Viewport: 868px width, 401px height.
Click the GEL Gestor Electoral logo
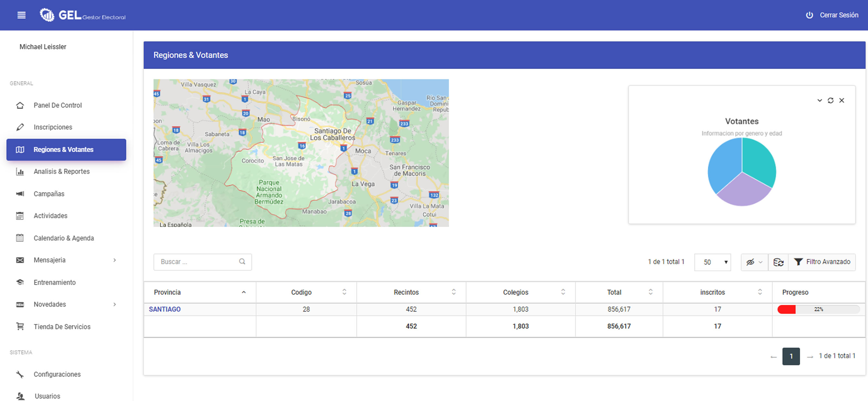coord(83,15)
